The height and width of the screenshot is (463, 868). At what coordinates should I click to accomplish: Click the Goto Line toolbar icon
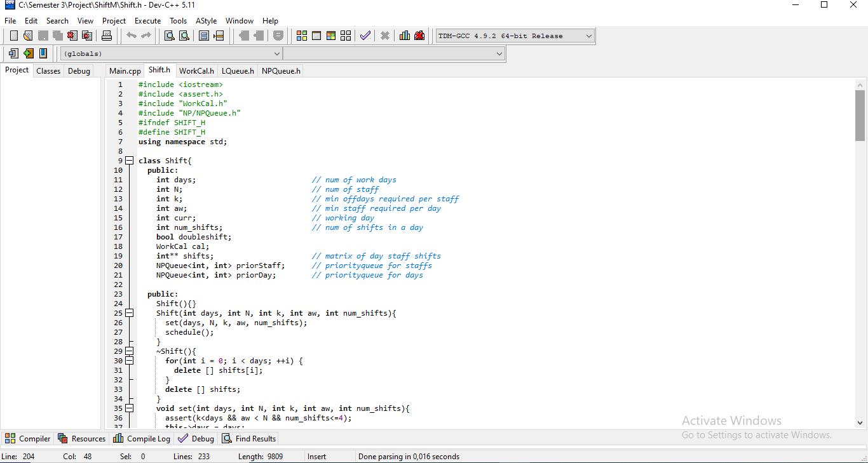(x=219, y=36)
